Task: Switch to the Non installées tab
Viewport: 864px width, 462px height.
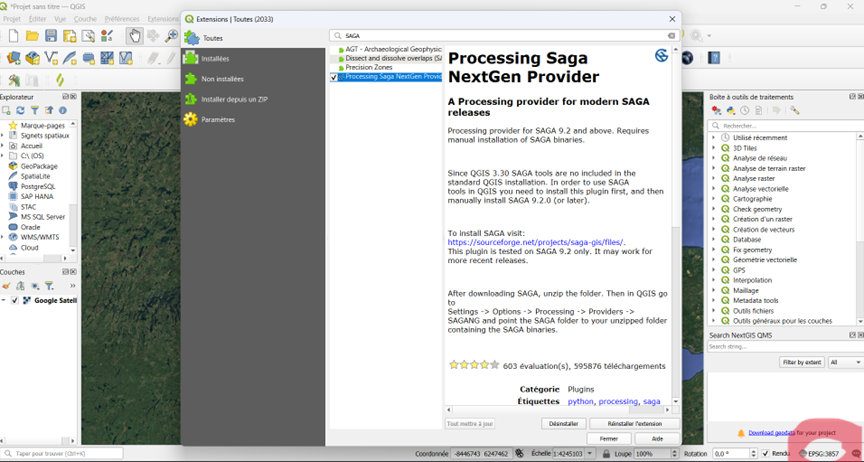Action: coord(221,79)
